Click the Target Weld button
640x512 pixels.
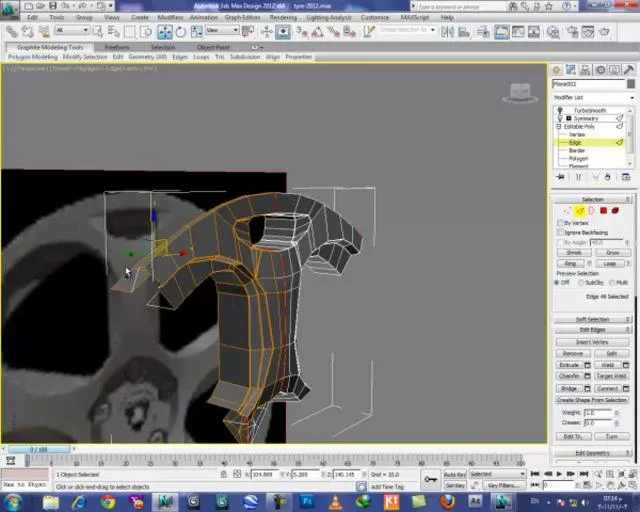611,376
